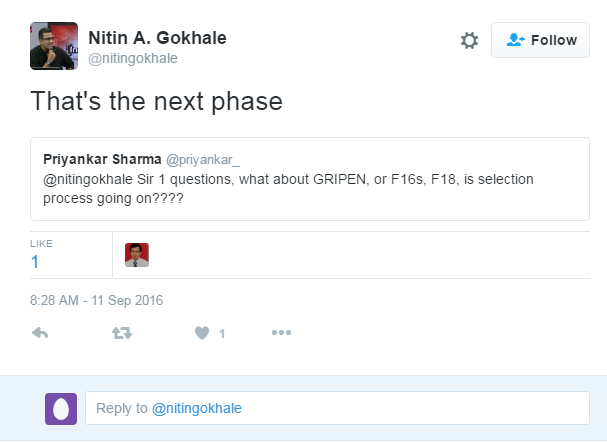Like the tweet with heart icon

click(202, 333)
